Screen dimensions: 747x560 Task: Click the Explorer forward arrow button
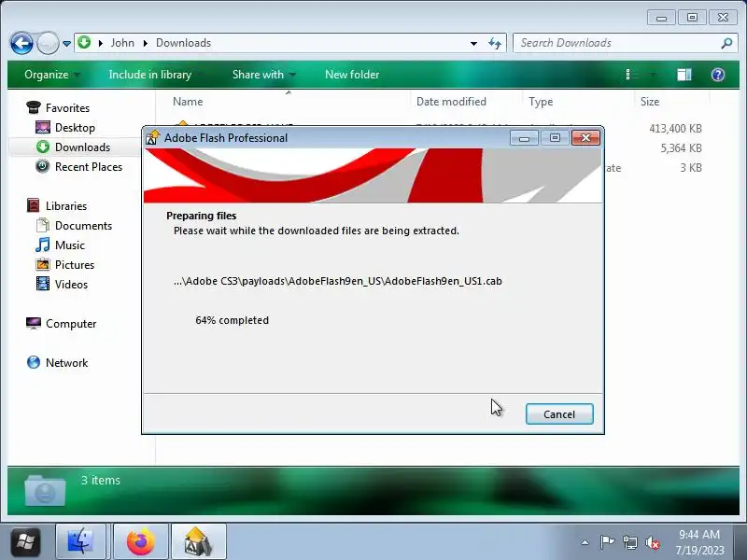point(48,43)
